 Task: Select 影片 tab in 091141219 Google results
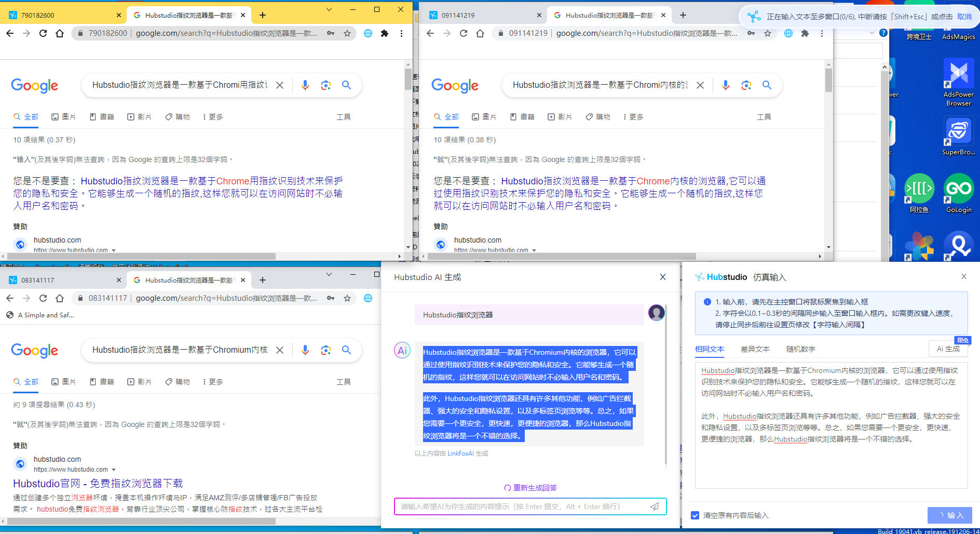click(x=560, y=117)
